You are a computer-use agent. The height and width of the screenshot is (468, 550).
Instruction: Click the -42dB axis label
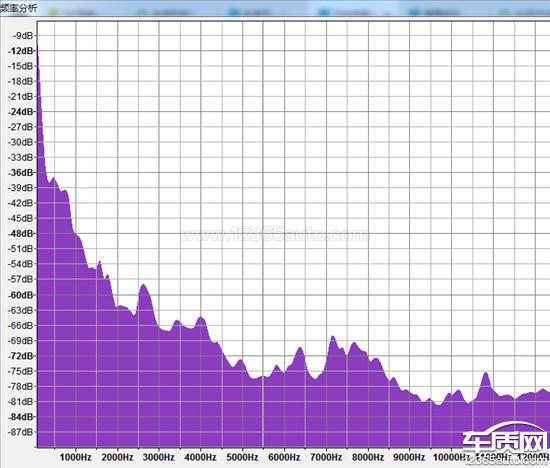[x=21, y=203]
